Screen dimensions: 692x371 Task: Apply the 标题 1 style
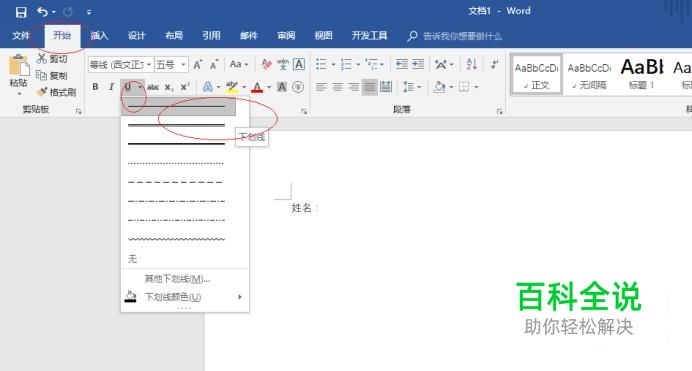(x=642, y=74)
